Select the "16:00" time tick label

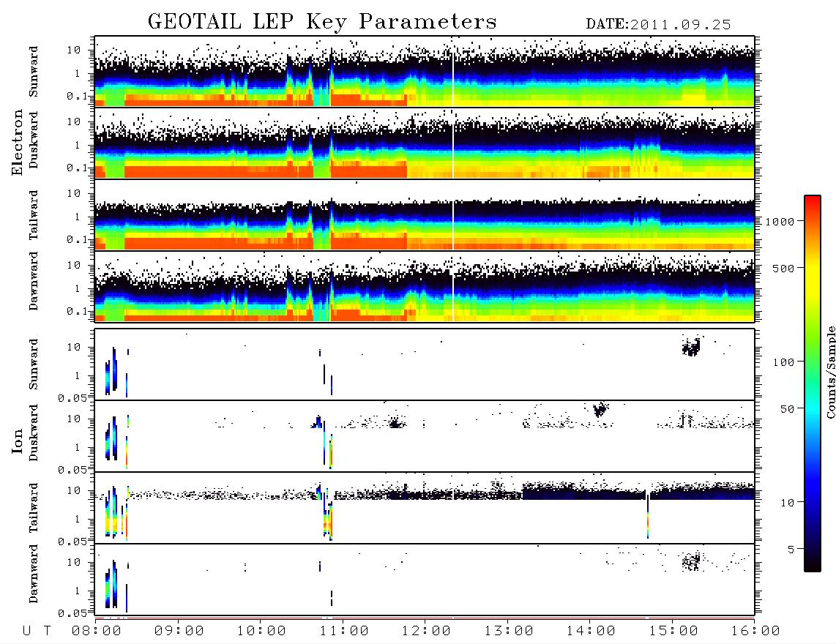tap(755, 632)
